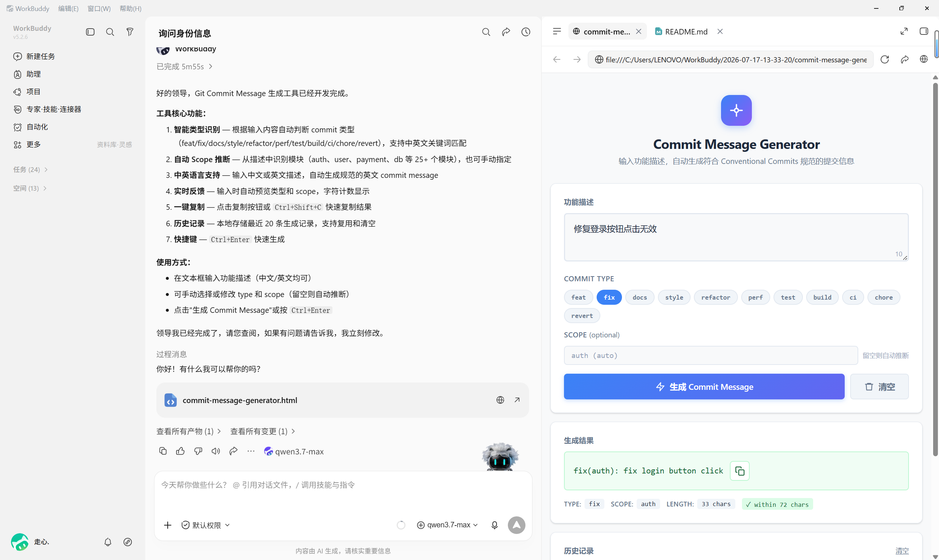This screenshot has width=939, height=560.
Task: Select the style commit type
Action: click(674, 297)
